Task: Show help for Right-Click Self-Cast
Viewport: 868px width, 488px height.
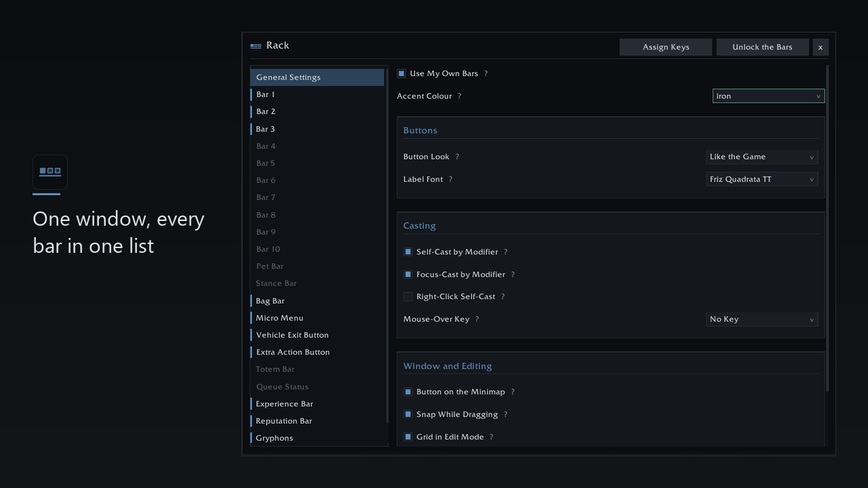Action: pyautogui.click(x=502, y=297)
